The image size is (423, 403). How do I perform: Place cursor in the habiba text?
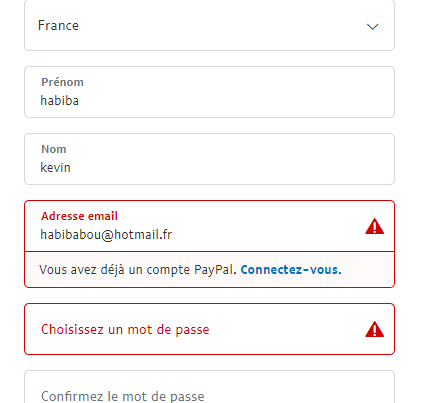tap(60, 101)
